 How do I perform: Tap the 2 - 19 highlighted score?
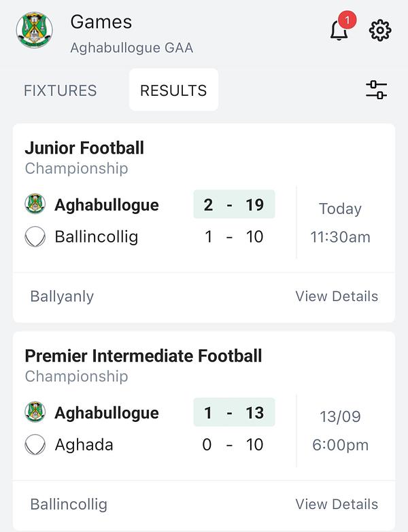(x=234, y=205)
